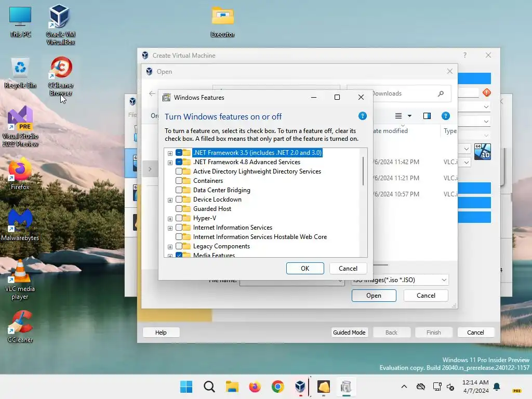Open ISO Images file type dropdown
The image size is (532, 399).
(444, 280)
